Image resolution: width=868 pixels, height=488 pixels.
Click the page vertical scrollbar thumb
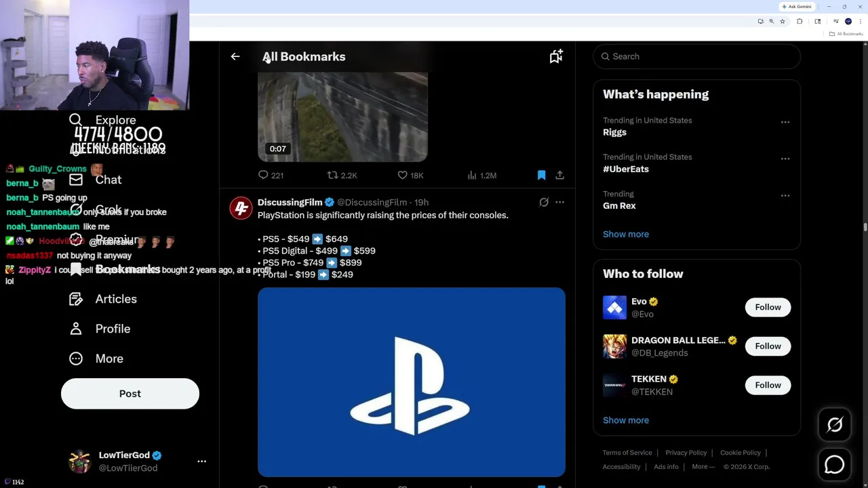865,227
